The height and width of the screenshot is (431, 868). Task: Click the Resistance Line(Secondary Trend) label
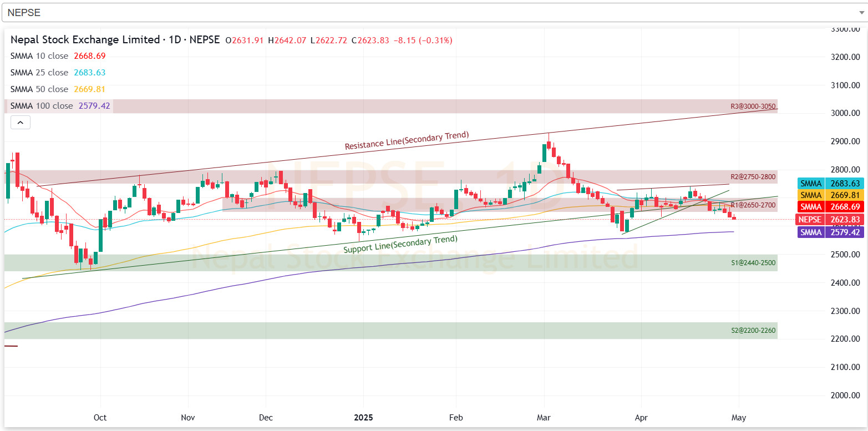coord(407,140)
